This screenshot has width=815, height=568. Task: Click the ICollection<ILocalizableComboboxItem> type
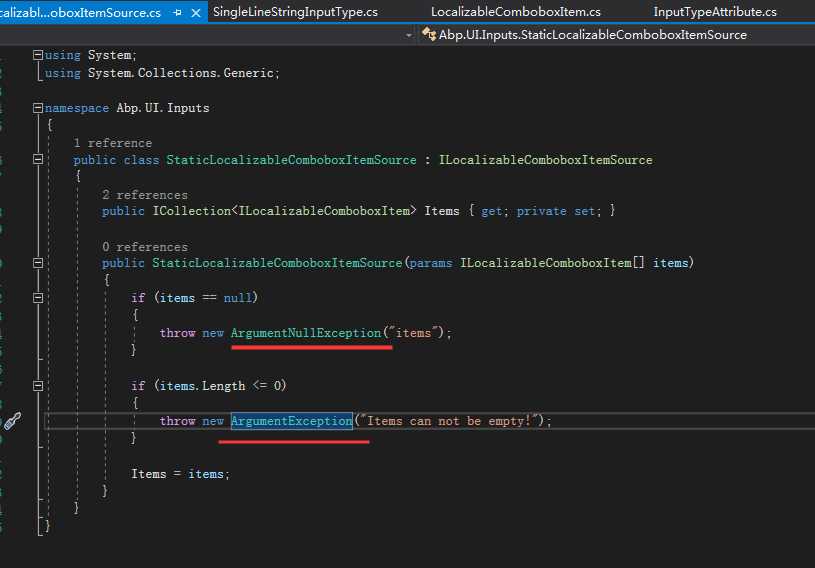284,211
